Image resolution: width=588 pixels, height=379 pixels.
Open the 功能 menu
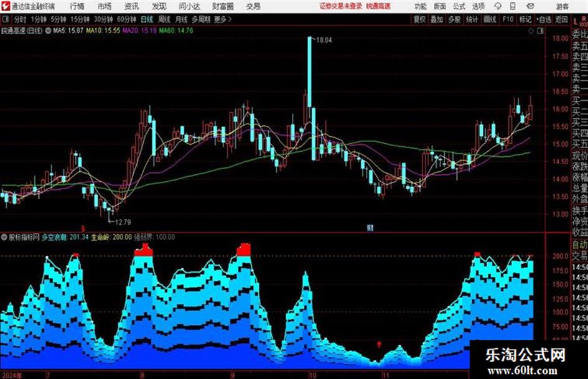click(421, 7)
